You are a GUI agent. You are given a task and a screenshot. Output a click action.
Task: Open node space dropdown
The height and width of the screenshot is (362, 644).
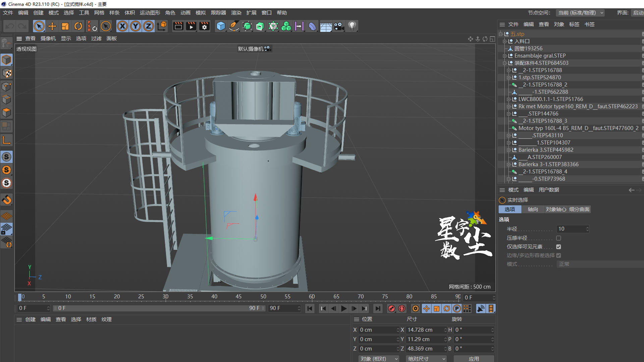pyautogui.click(x=581, y=13)
